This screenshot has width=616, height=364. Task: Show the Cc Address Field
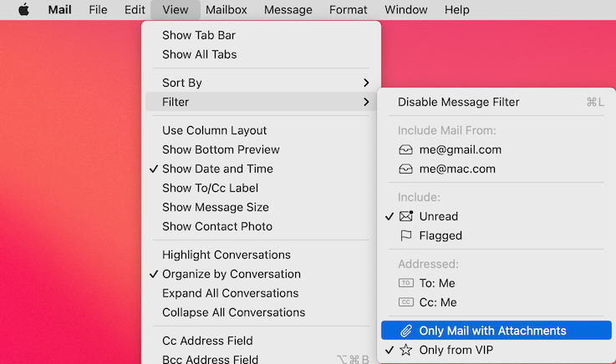click(x=261, y=341)
